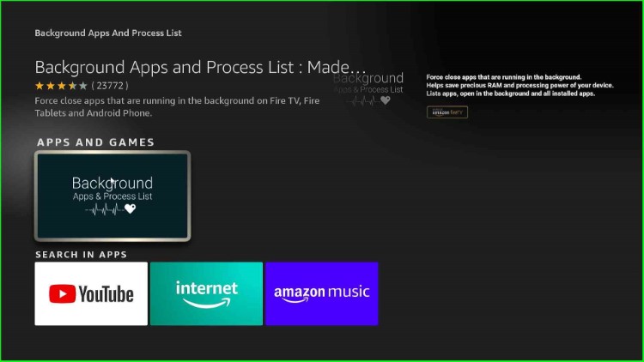The image size is (644, 362).
Task: Open the Amazon Internet browser tile
Action: coord(207,293)
